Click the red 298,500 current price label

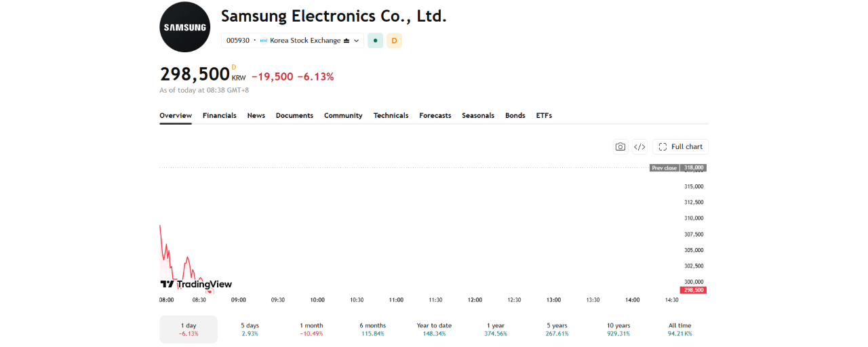(x=693, y=290)
